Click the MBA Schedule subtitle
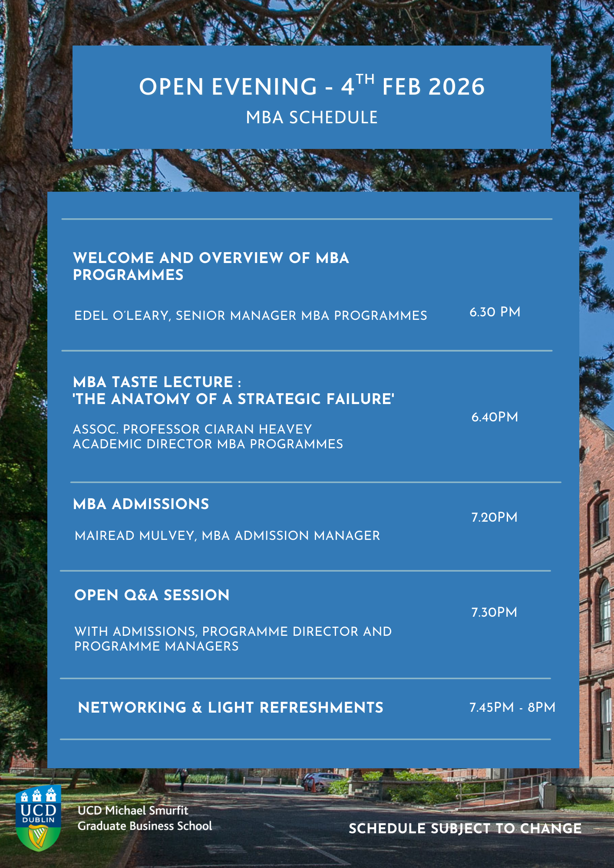The image size is (614, 868). (x=311, y=118)
